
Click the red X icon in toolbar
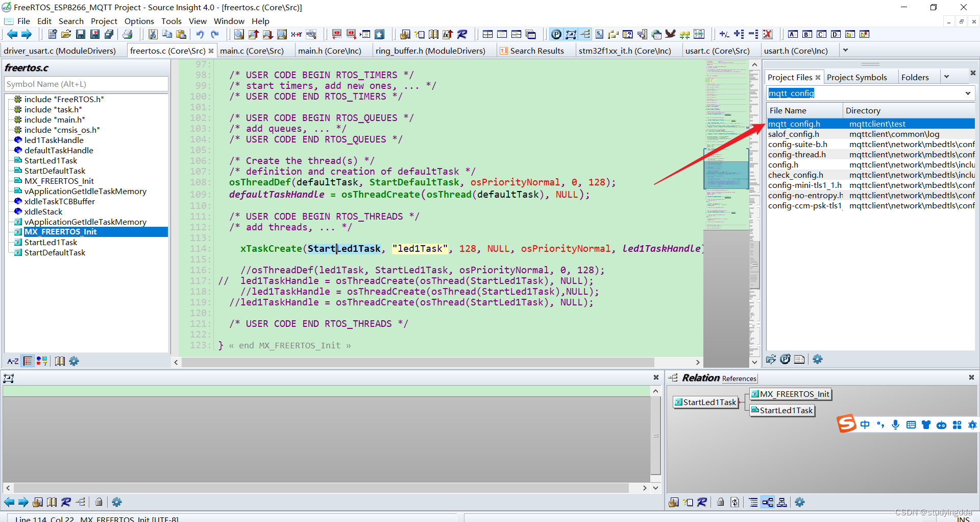pos(767,34)
